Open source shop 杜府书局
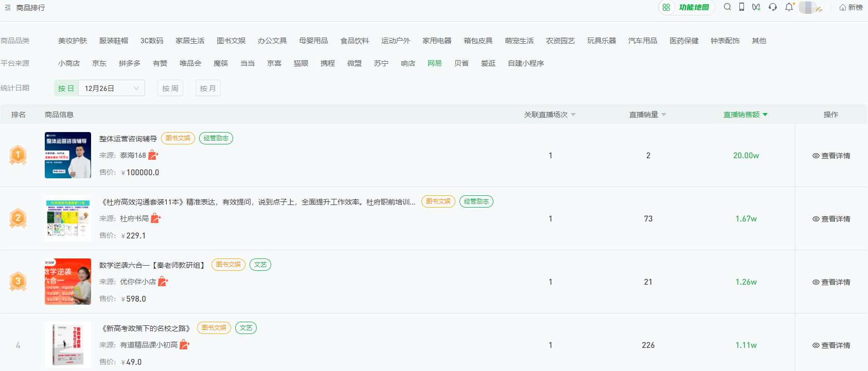This screenshot has width=868, height=371. [x=134, y=218]
